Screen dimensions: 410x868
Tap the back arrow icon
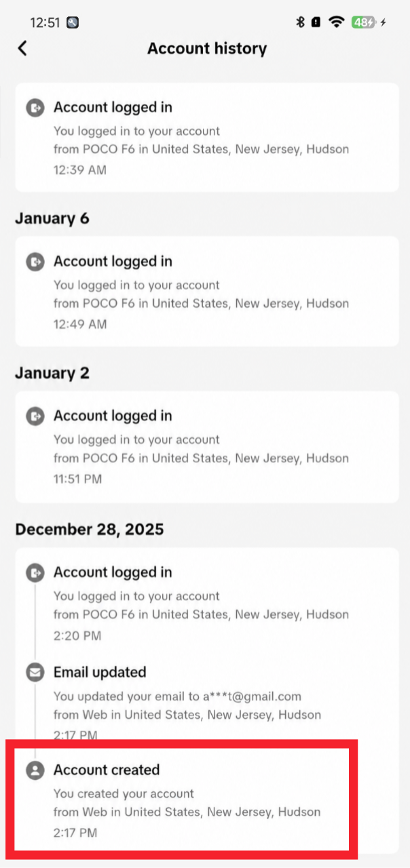pos(22,48)
